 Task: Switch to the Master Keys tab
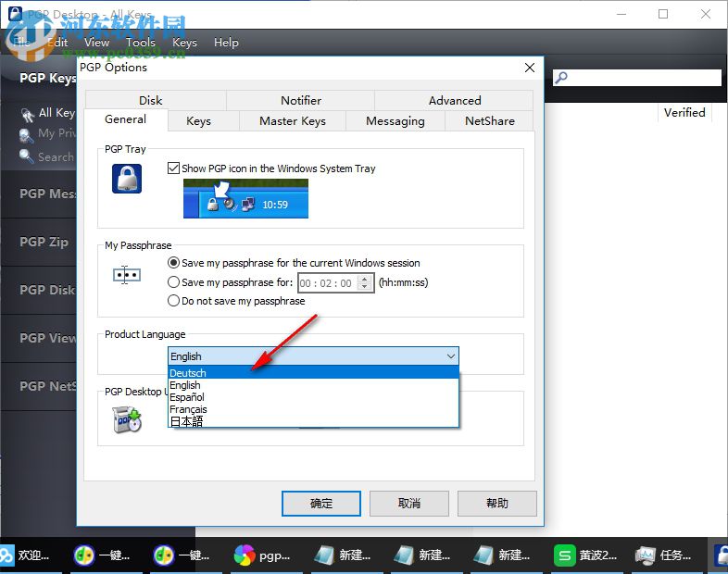(293, 121)
